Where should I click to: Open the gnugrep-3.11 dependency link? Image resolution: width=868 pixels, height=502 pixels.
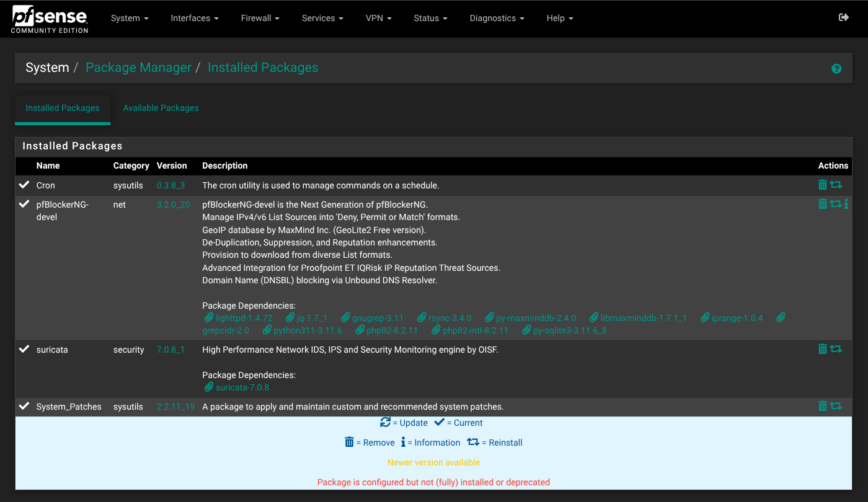pyautogui.click(x=372, y=318)
